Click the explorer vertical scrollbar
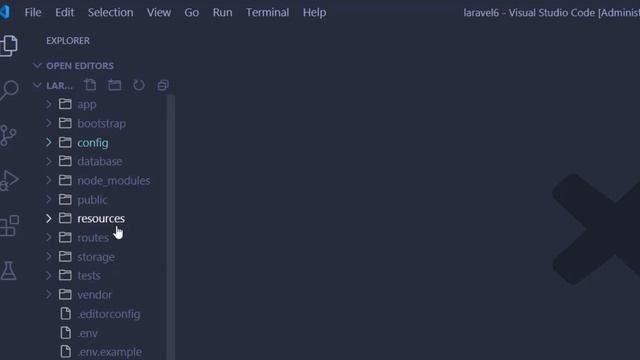The image size is (640, 360). click(x=171, y=227)
